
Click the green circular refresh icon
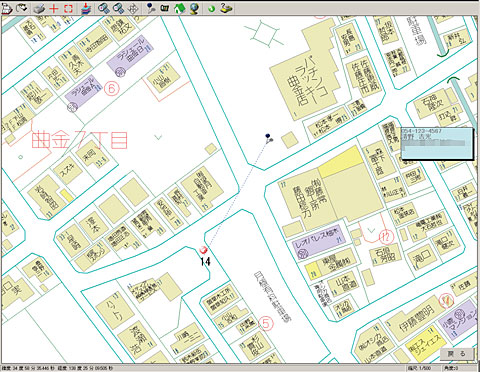211,8
